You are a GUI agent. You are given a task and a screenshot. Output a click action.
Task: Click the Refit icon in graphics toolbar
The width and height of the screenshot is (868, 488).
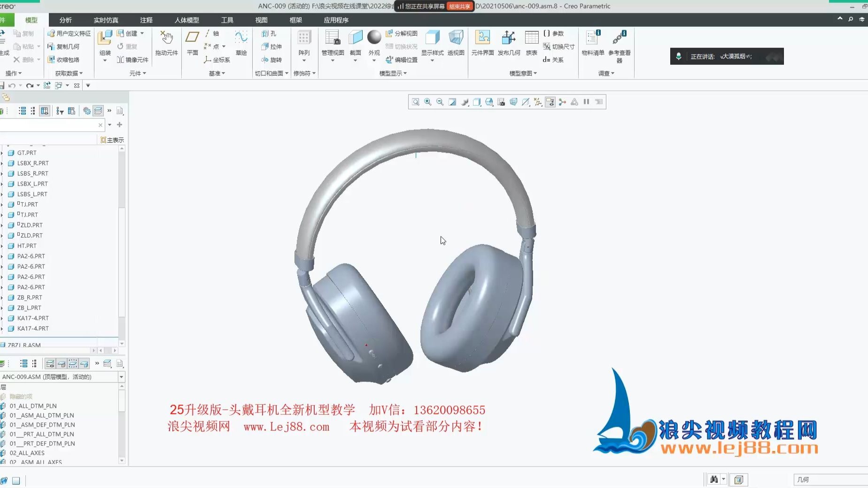point(416,102)
